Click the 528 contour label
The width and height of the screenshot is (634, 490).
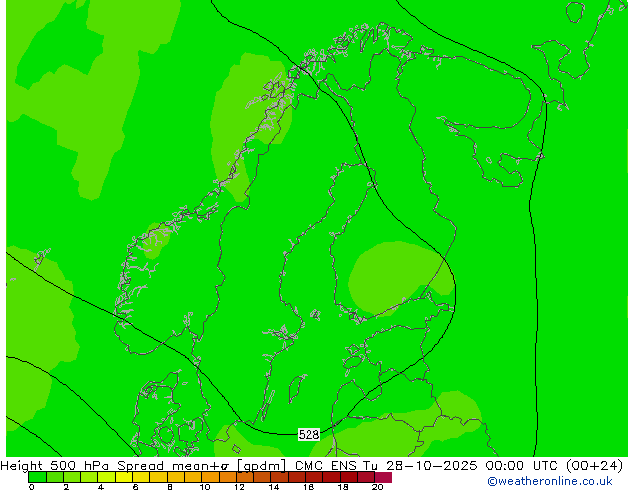click(309, 435)
